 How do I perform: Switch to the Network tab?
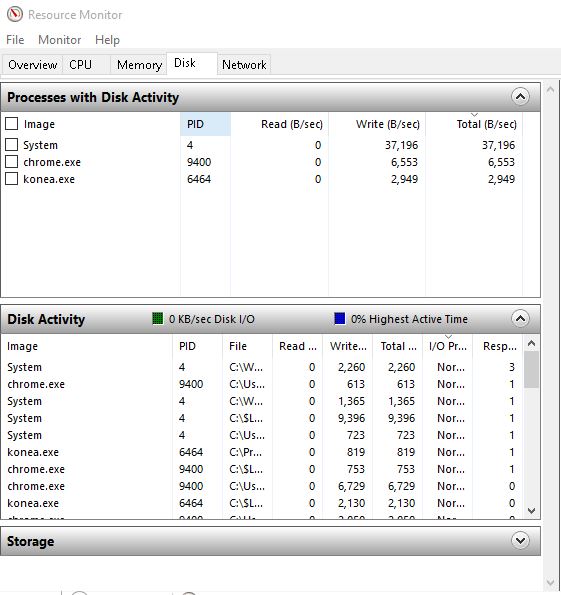point(244,65)
